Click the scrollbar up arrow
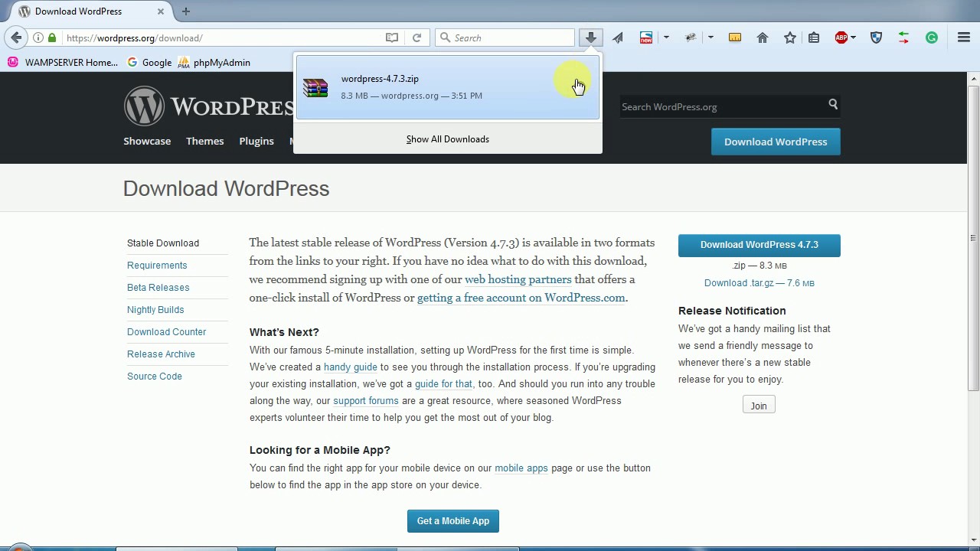Image resolution: width=980 pixels, height=551 pixels. click(974, 78)
